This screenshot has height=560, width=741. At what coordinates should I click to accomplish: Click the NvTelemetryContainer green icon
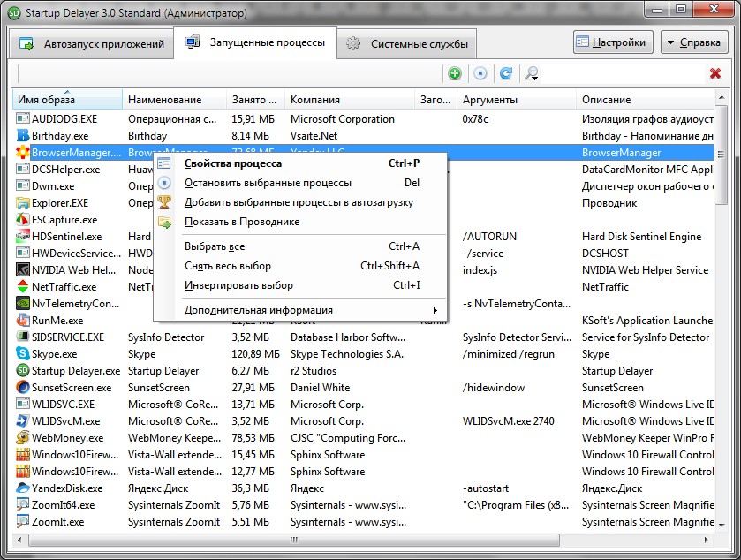[23, 303]
